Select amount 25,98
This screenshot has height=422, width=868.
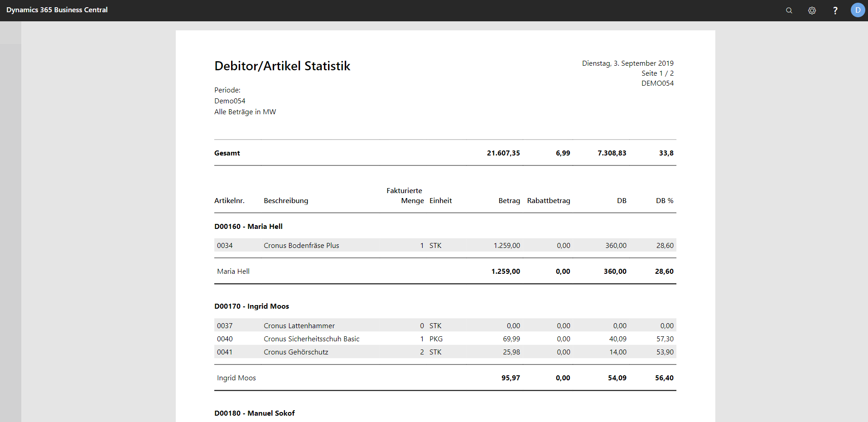coord(511,352)
